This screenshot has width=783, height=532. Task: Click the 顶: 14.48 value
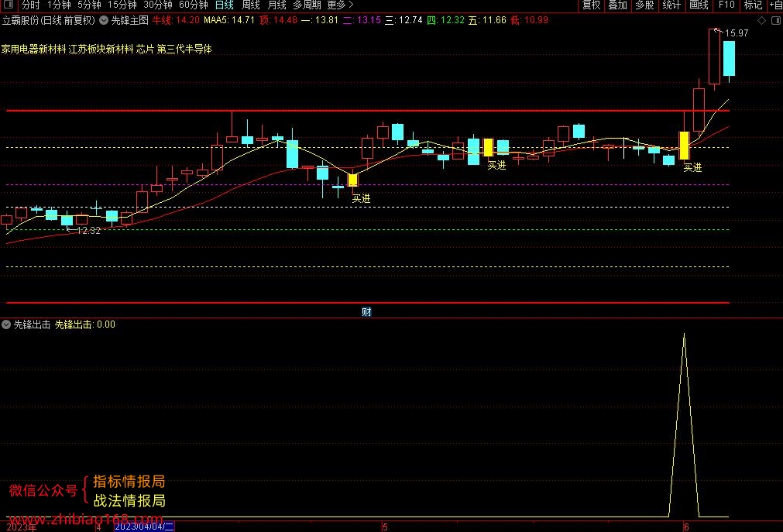tap(278, 20)
